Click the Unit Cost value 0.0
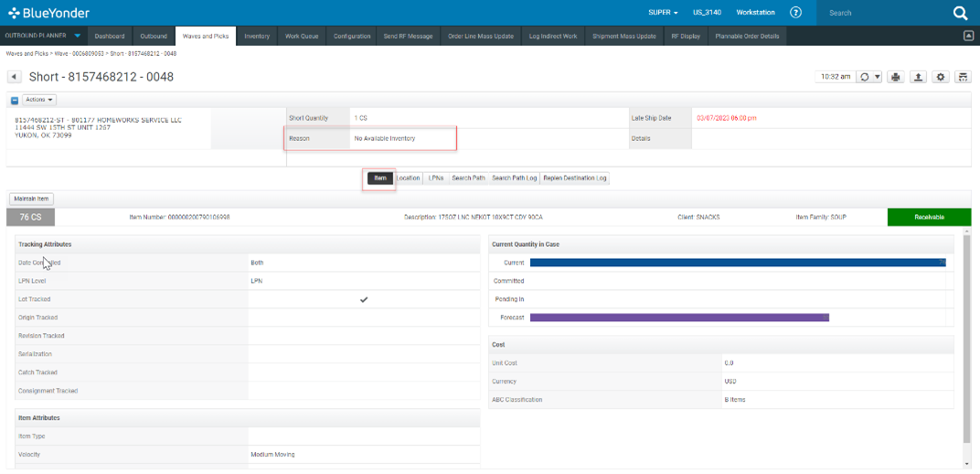Viewport: 980px width, 474px height. click(729, 362)
